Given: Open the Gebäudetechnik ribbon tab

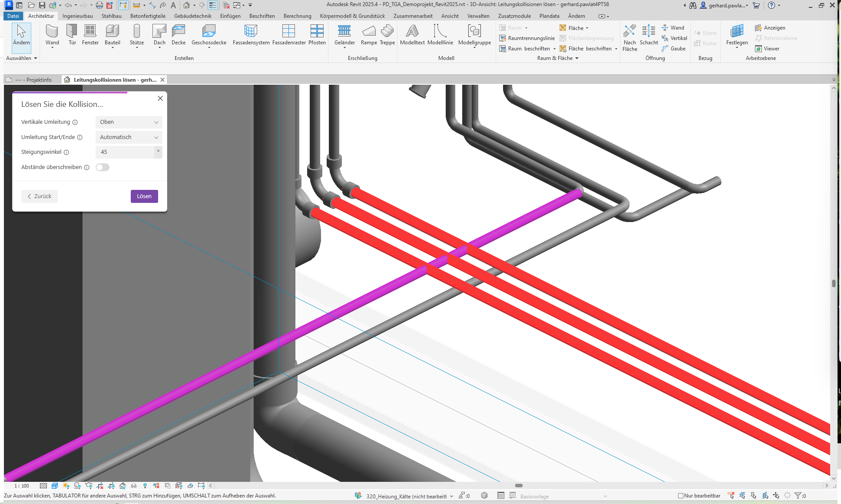Looking at the screenshot, I should tap(192, 16).
